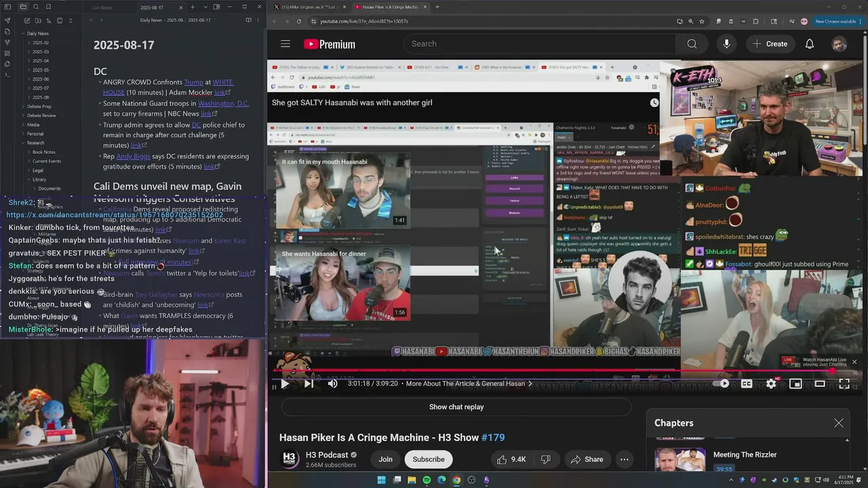
Task: Toggle closed captions in the player
Action: 747,384
